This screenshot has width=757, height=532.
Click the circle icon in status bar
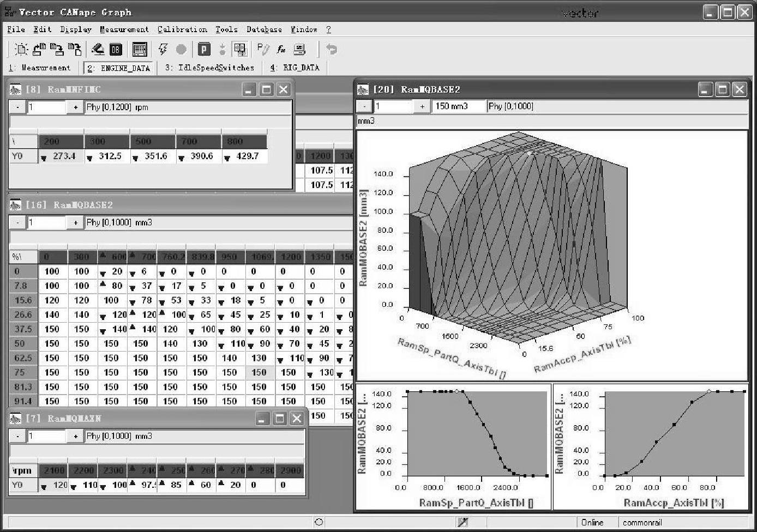319,522
